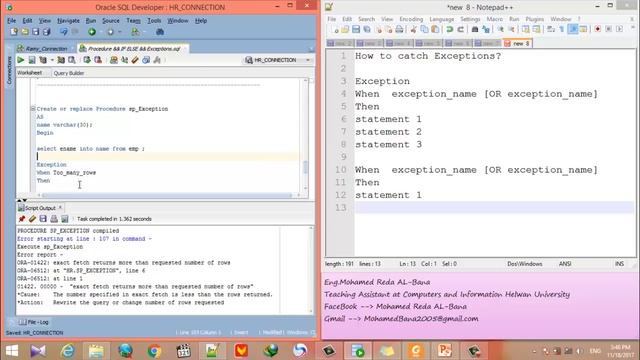Open the Language menu in Notepad++
Viewport: 640px width, 360px height.
(x=442, y=19)
